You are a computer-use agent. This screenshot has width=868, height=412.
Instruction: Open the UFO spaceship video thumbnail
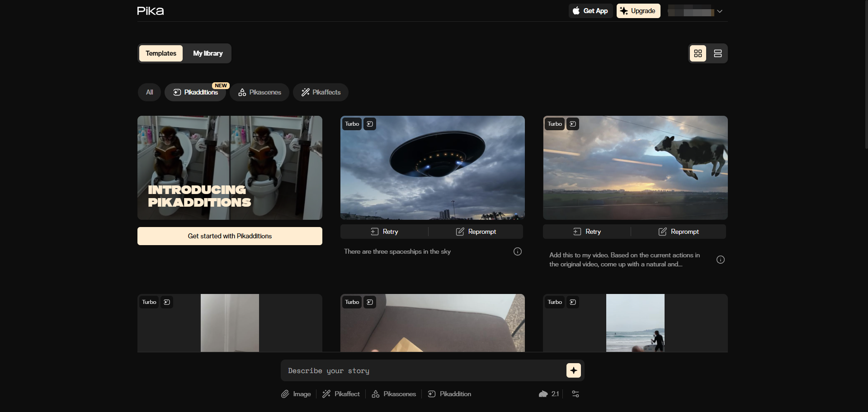tap(433, 168)
